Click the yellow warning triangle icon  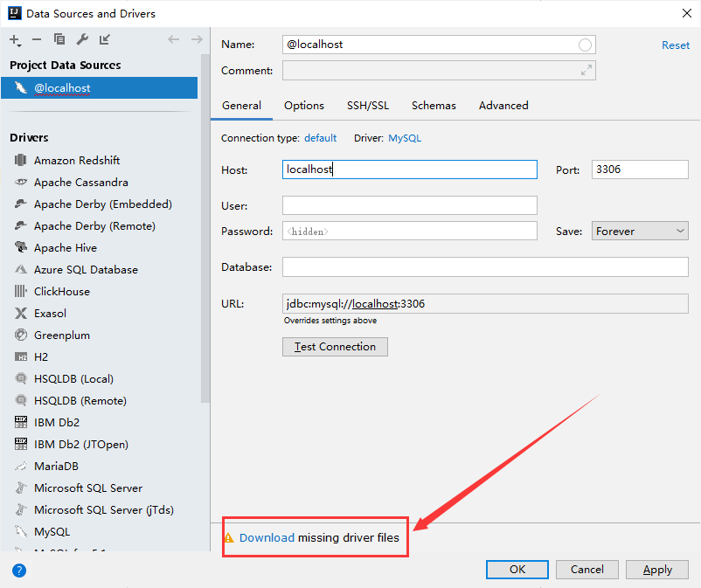229,537
